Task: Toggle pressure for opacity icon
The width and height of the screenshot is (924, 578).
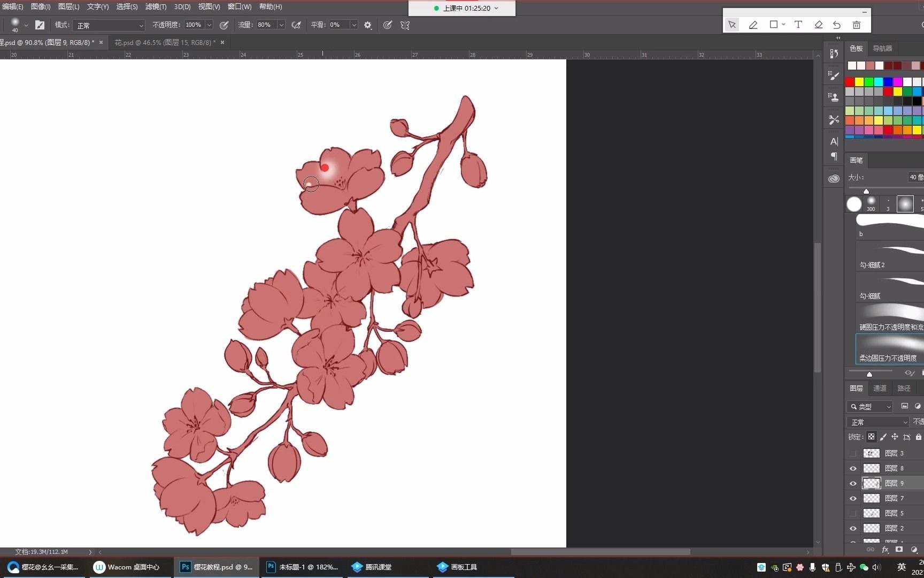Action: coord(224,25)
